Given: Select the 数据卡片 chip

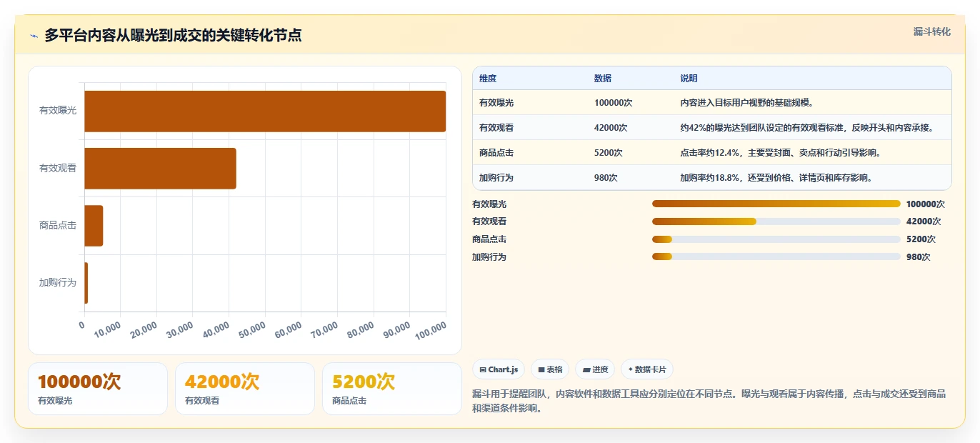Looking at the screenshot, I should 646,369.
